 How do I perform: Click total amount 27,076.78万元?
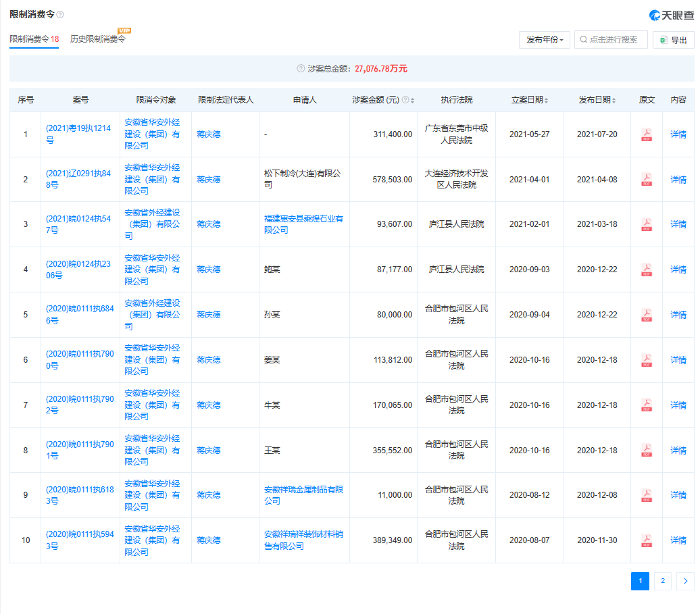click(381, 69)
